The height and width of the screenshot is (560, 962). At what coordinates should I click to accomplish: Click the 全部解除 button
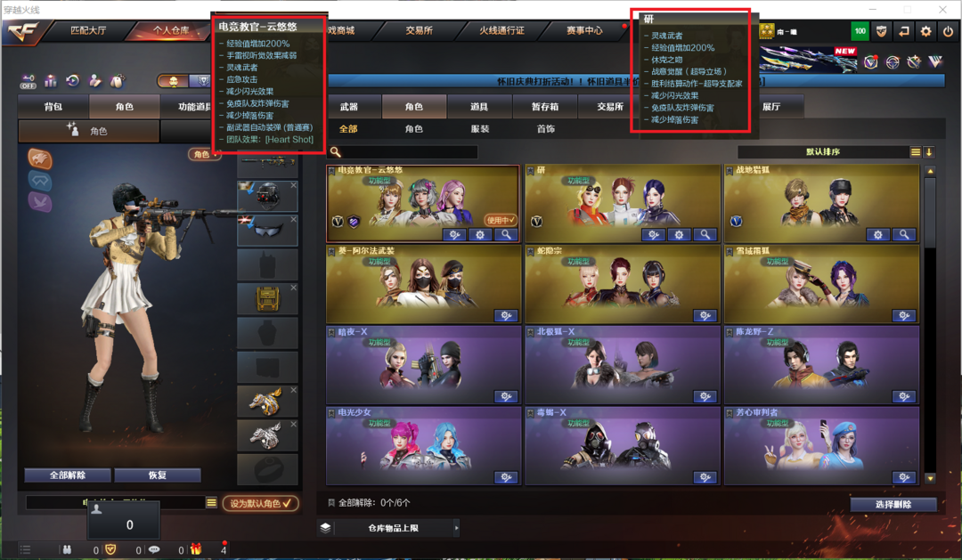(x=68, y=475)
